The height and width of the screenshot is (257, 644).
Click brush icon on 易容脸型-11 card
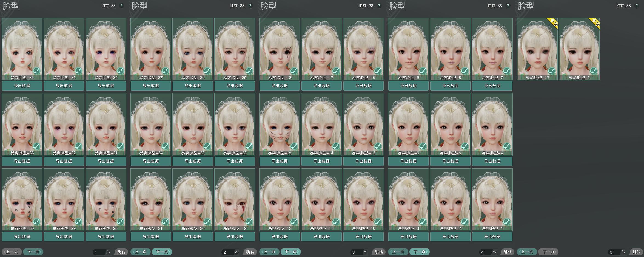[x=336, y=222]
